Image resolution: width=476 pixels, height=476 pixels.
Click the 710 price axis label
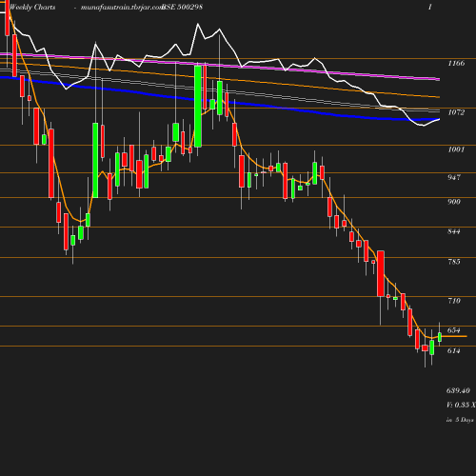coord(454,301)
